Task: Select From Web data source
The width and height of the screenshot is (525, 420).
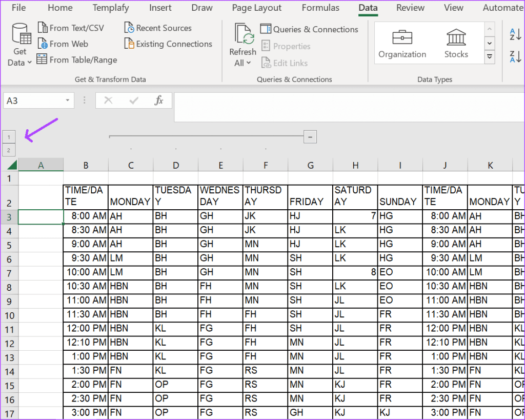Action: pos(63,44)
